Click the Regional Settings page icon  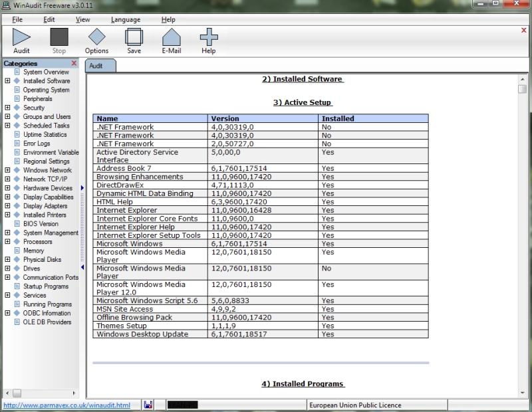click(x=17, y=161)
